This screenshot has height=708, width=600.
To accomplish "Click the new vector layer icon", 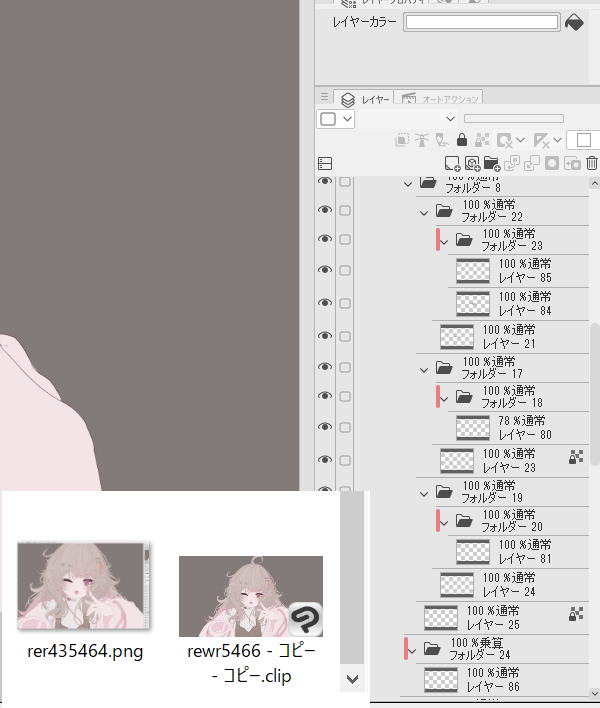I will click(472, 163).
